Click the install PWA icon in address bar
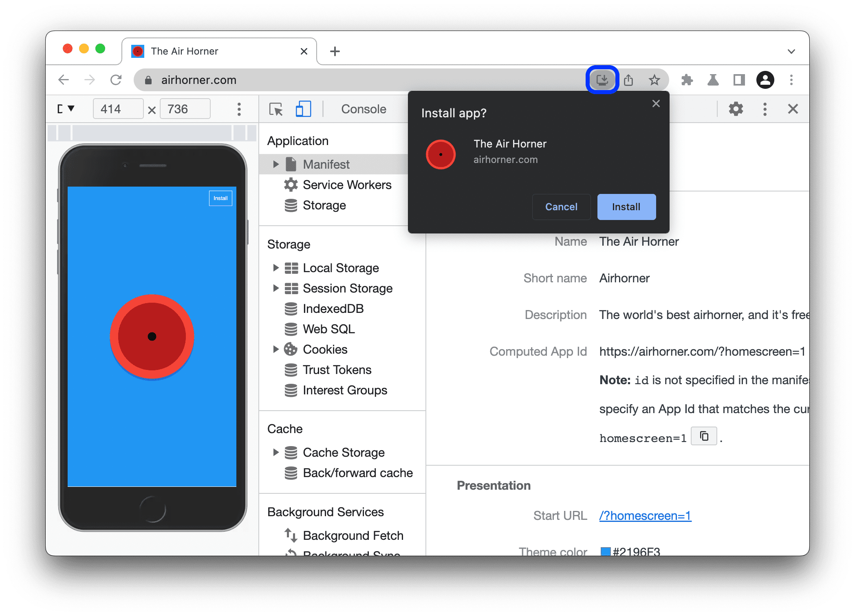The height and width of the screenshot is (616, 855). click(601, 80)
